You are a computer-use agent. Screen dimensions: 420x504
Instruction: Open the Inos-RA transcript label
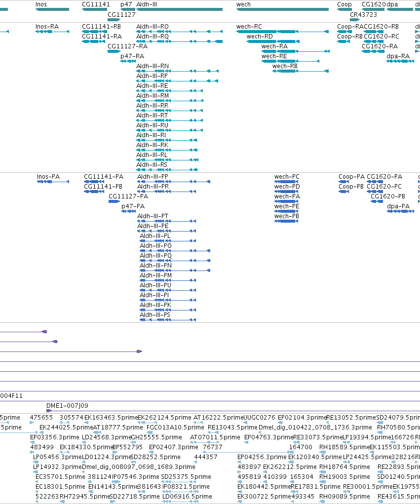point(47,26)
